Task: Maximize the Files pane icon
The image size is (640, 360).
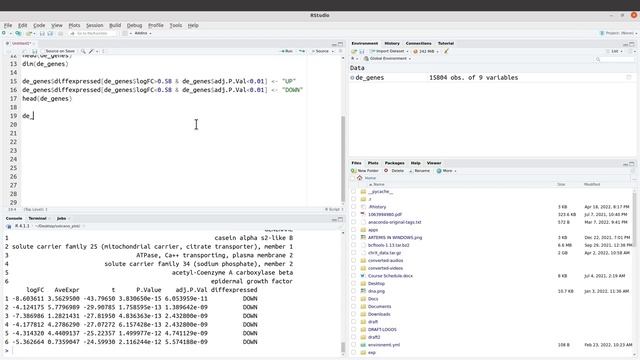Action: (632, 164)
